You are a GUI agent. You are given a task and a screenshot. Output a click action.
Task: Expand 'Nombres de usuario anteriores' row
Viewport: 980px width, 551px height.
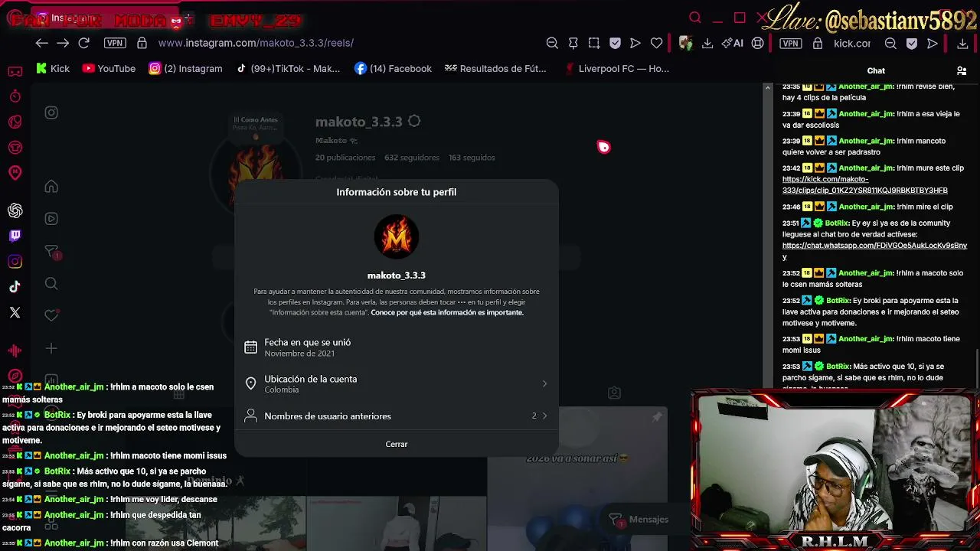tap(397, 416)
